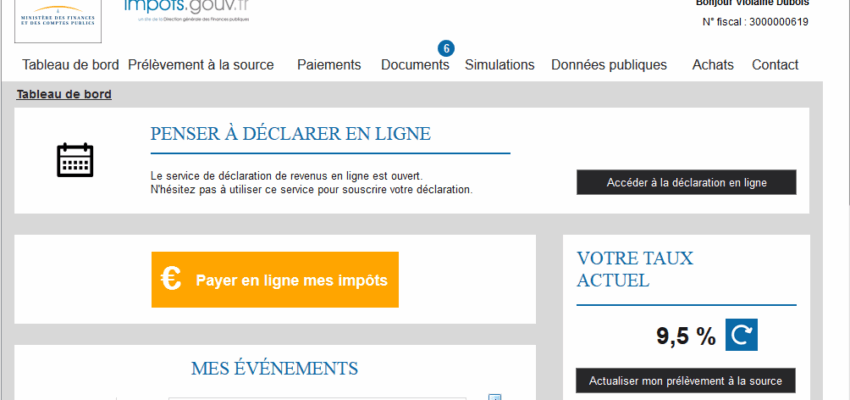Click the N° fiscal : 3000000619 text
Screen dimensions: 850x400
(755, 22)
